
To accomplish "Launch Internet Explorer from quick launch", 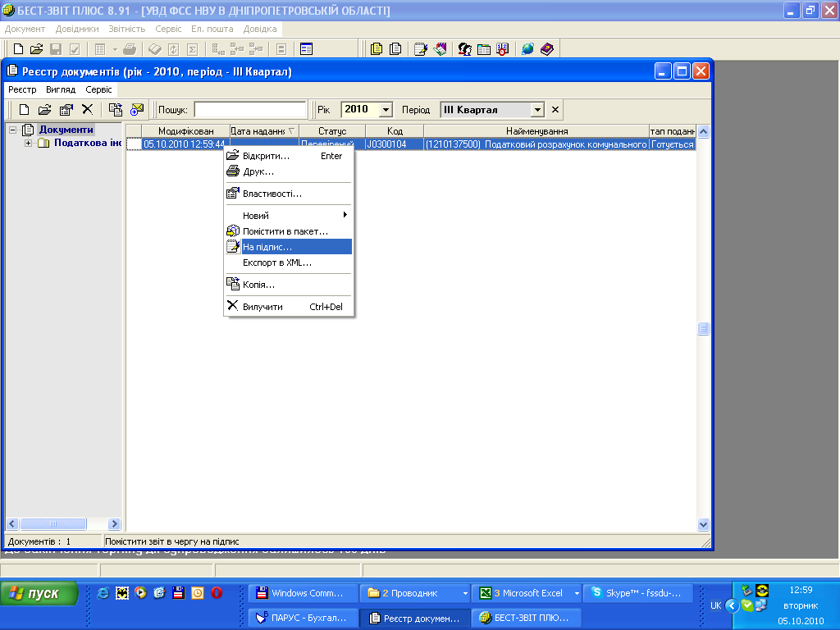I will coord(103,592).
